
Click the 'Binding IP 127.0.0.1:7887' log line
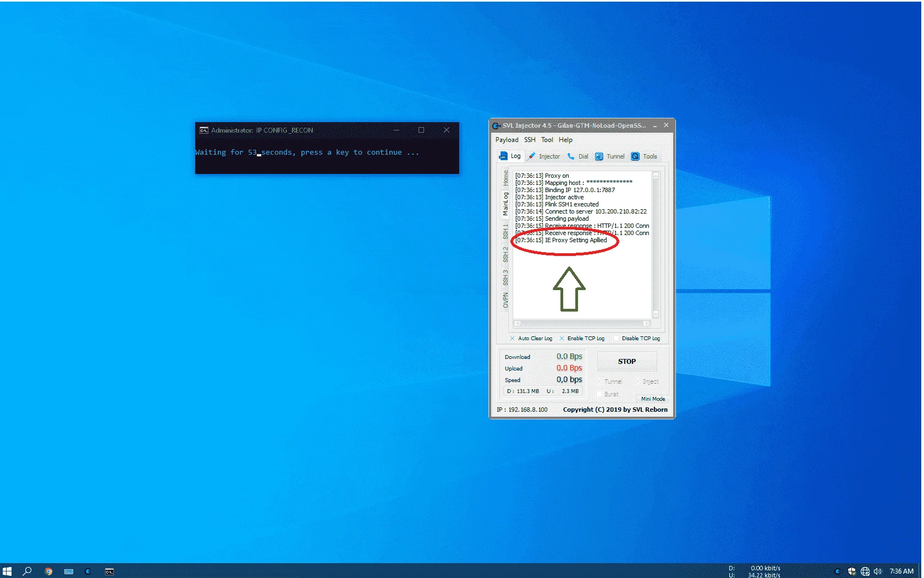point(565,190)
